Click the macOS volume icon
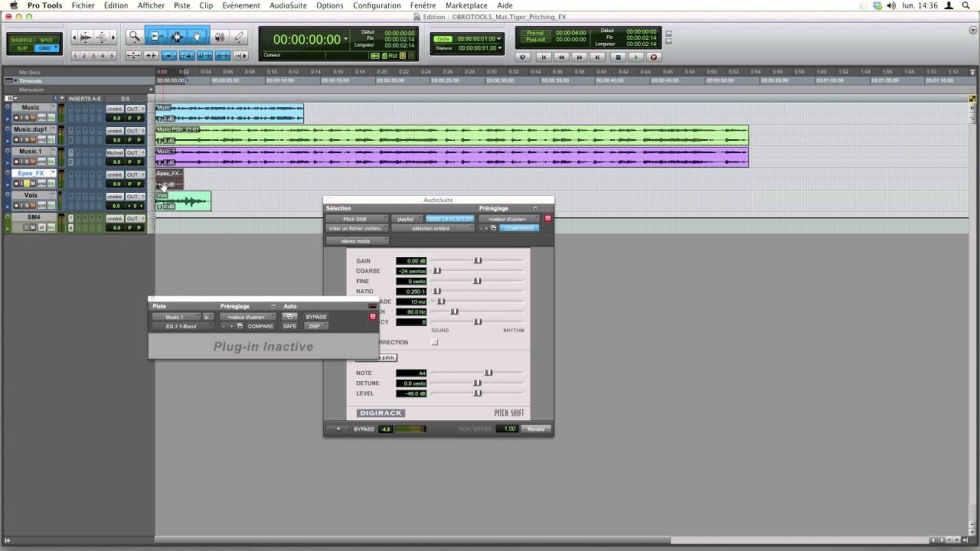 click(890, 5)
